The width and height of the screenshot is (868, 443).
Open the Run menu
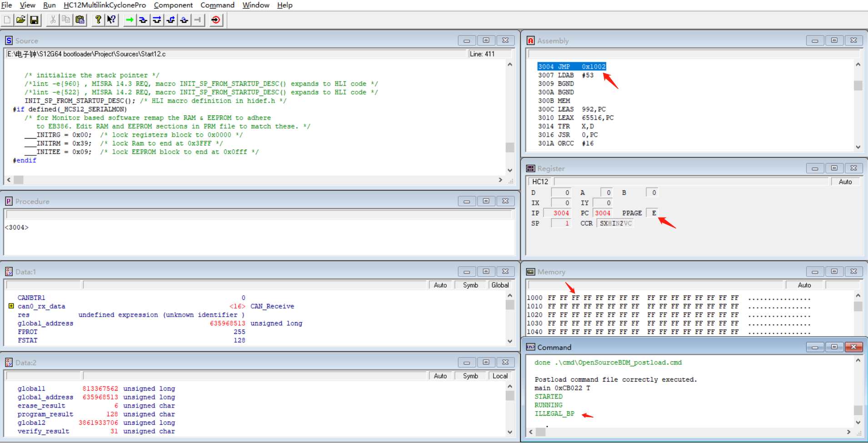pos(49,5)
